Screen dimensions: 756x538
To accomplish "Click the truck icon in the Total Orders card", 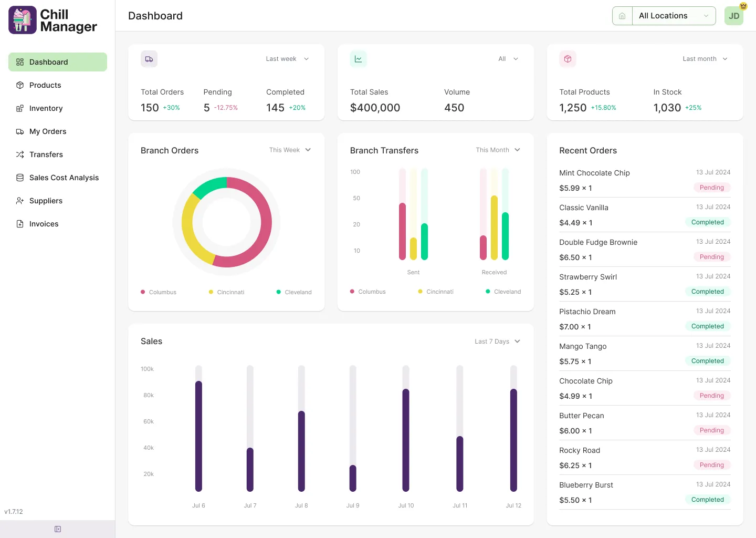I will click(149, 59).
